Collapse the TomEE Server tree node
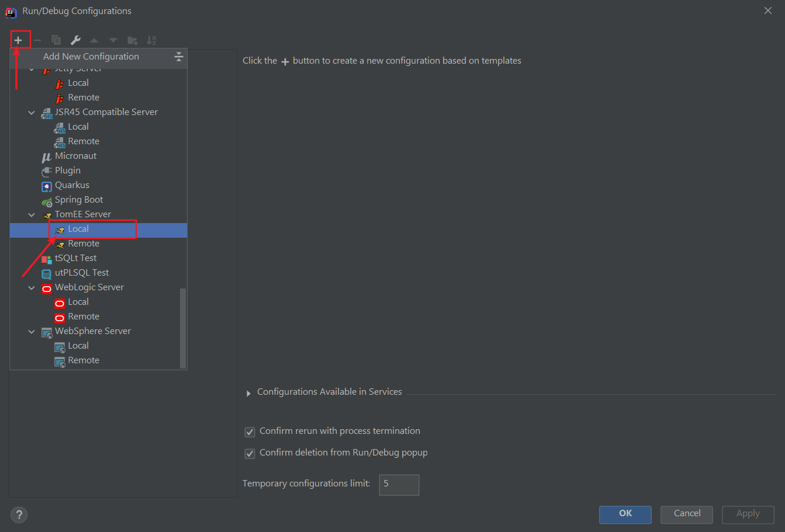 pos(32,214)
